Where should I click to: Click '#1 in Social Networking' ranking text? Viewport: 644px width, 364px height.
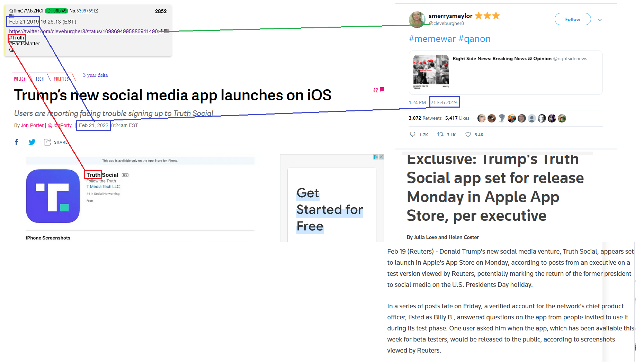point(103,194)
